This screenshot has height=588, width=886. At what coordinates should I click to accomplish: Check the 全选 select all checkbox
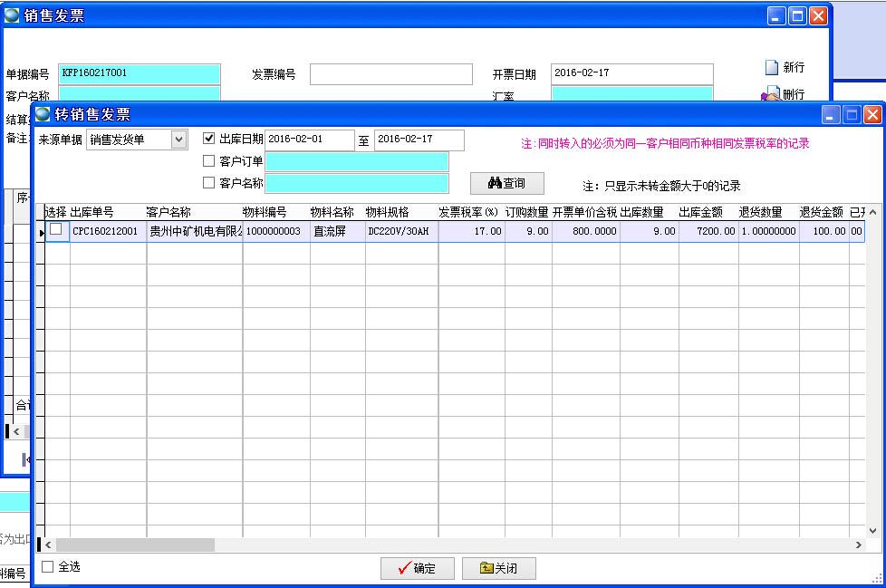point(48,566)
